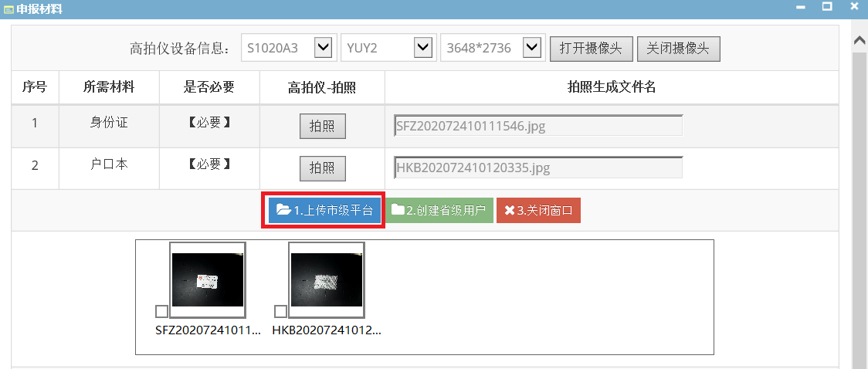Open the YUY2 format dropdown
Viewport: 868px width, 369px height.
pyautogui.click(x=423, y=48)
